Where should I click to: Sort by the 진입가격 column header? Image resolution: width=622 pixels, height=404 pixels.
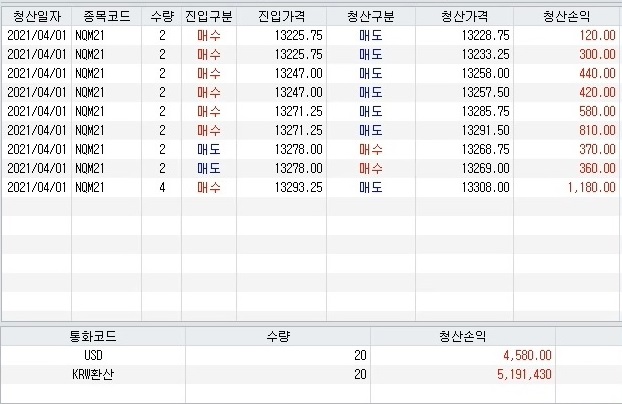[282, 16]
